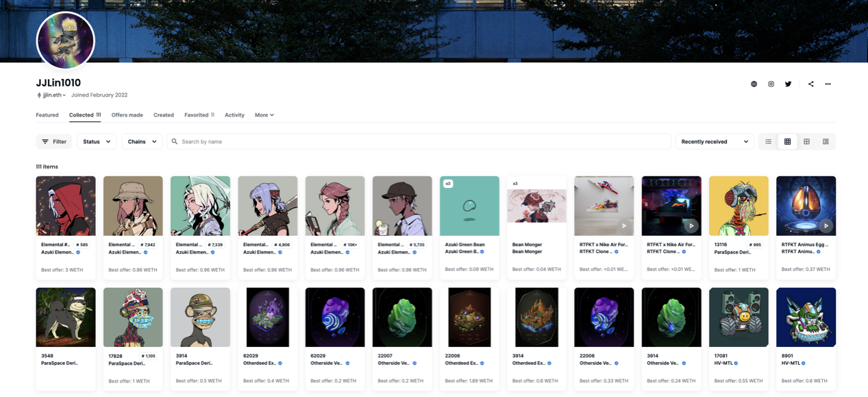This screenshot has height=397, width=868.
Task: Switch to list view layout
Action: click(x=768, y=142)
